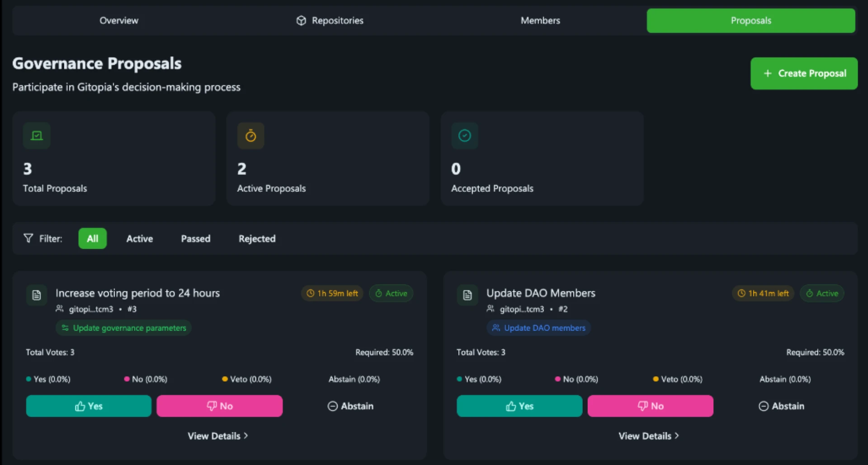The image size is (868, 465).
Task: Click the Active Proposals stopwatch icon
Action: [250, 136]
